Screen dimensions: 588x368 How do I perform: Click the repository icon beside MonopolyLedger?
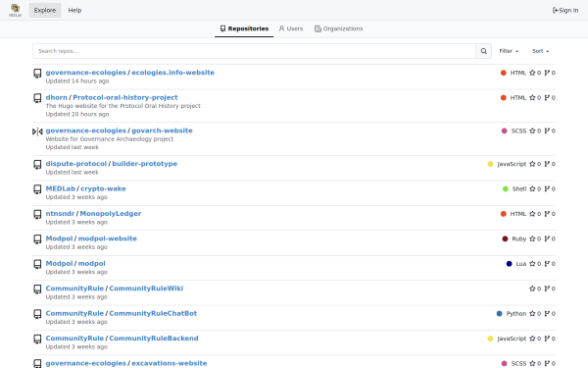tap(37, 214)
